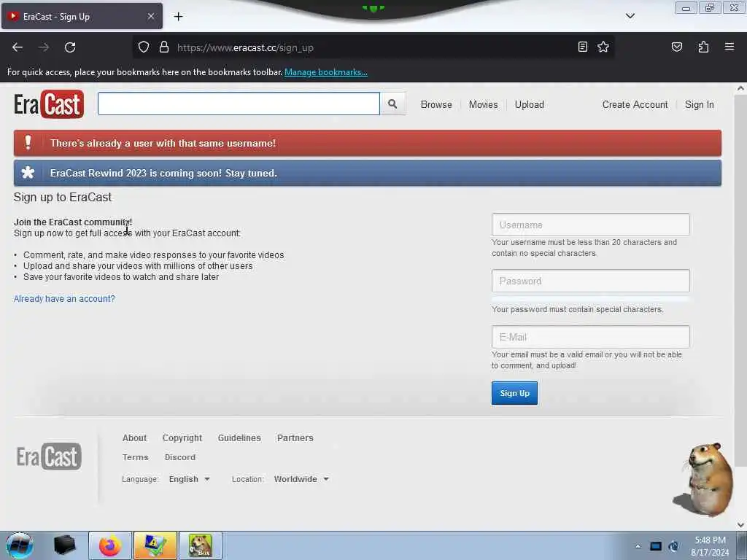
Task: Open the Discord footer link
Action: coord(180,457)
